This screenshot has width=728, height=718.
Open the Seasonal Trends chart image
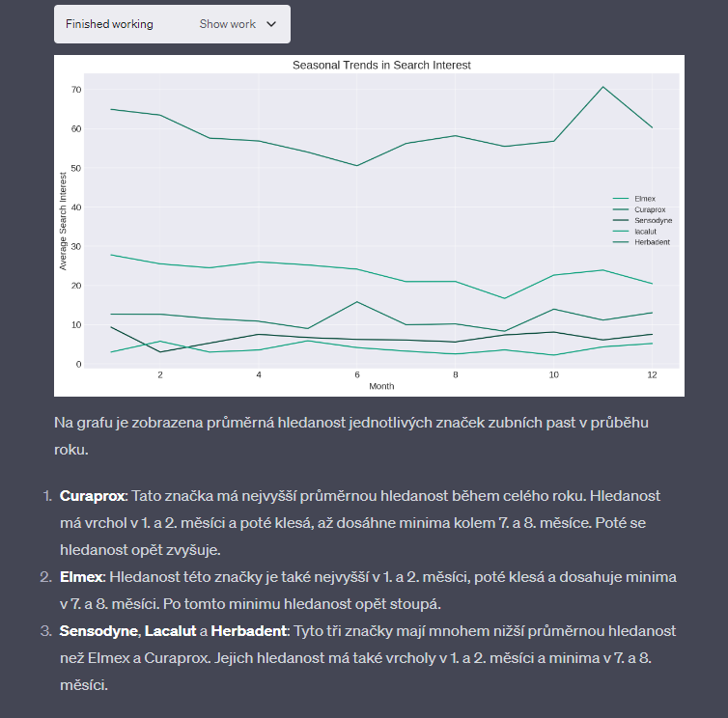point(369,226)
